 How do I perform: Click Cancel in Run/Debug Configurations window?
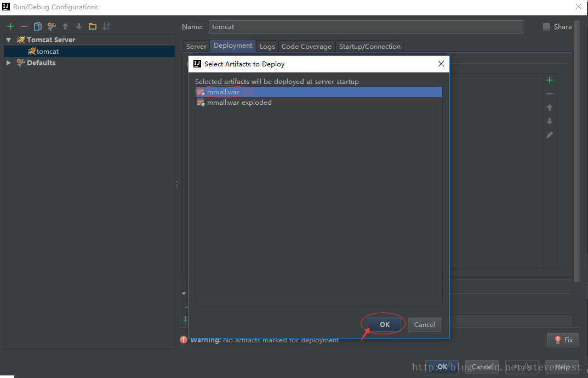(x=482, y=366)
